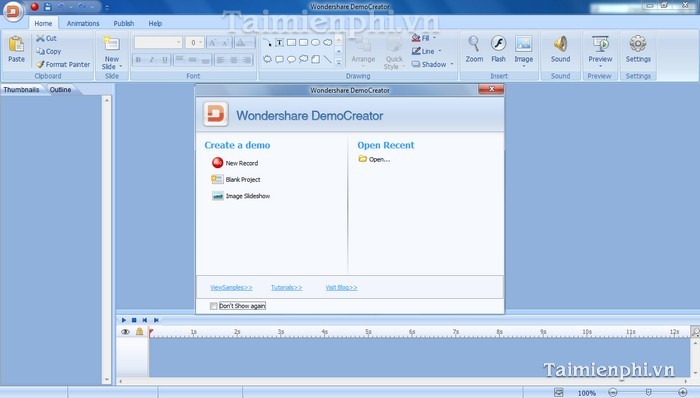Click the zoom out minus button
This screenshot has width=700, height=398.
612,392
